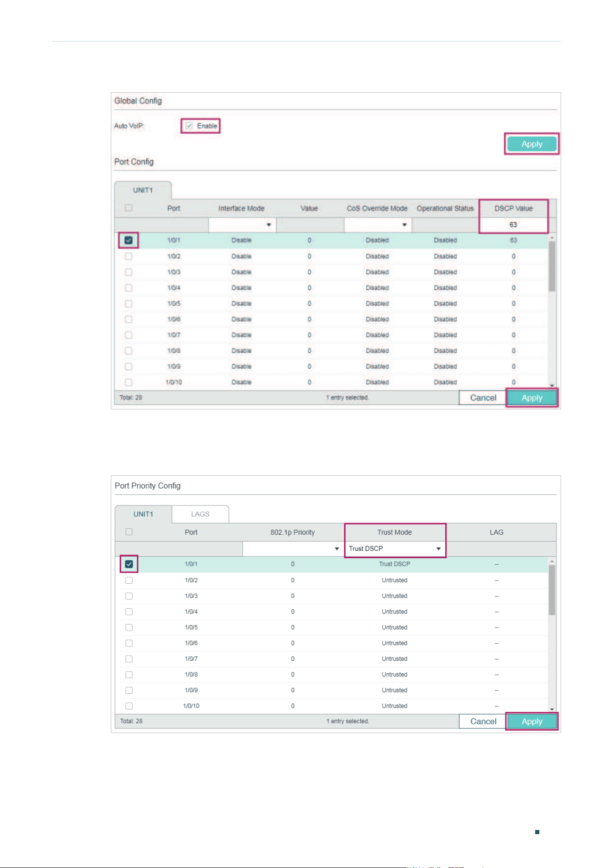Check port 1/0/10 in Port Config table
Image resolution: width=614 pixels, height=868 pixels.
click(x=128, y=382)
